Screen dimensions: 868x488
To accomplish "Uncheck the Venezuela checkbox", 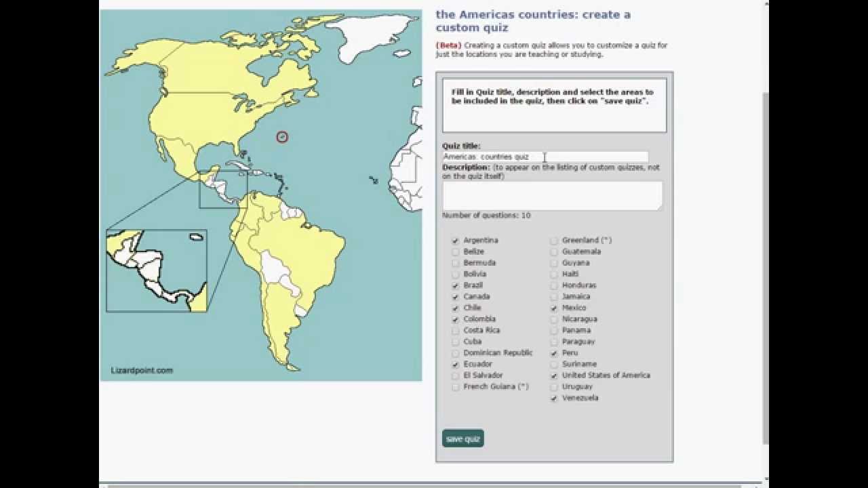I will tap(554, 399).
